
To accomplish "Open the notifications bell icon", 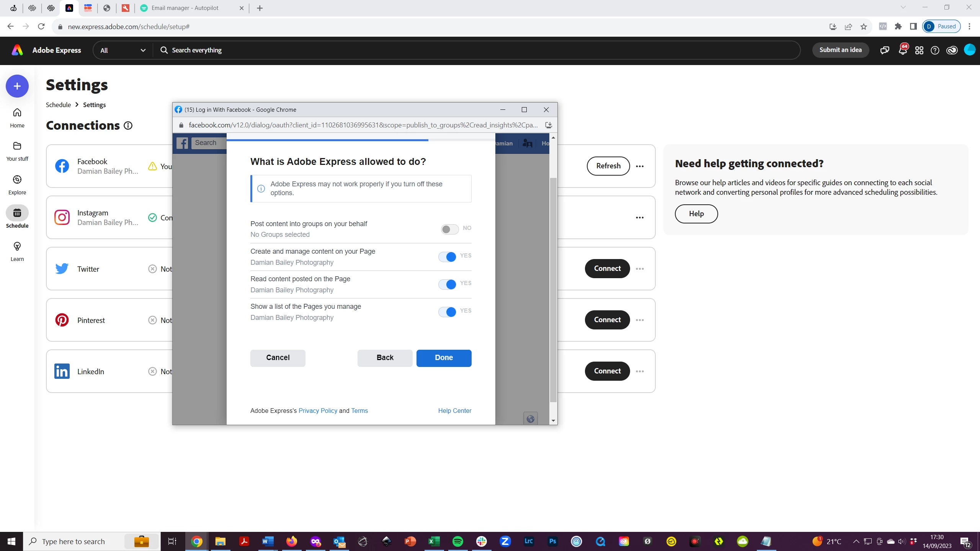I will pos(902,51).
